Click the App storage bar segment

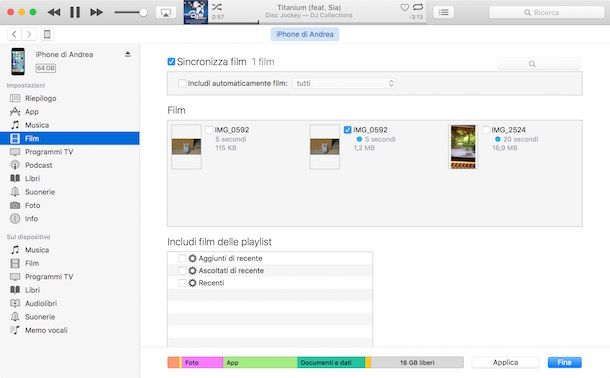[x=260, y=362]
